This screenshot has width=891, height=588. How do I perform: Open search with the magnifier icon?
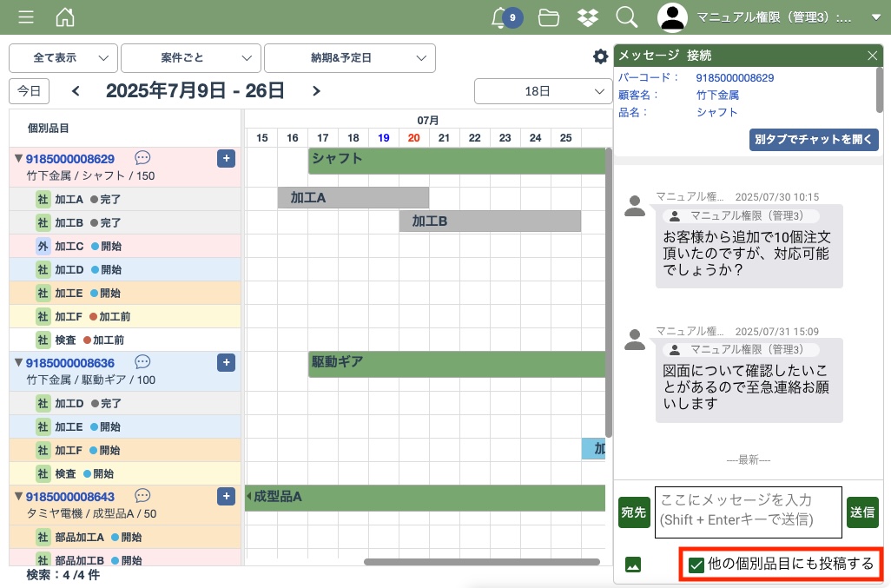626,17
